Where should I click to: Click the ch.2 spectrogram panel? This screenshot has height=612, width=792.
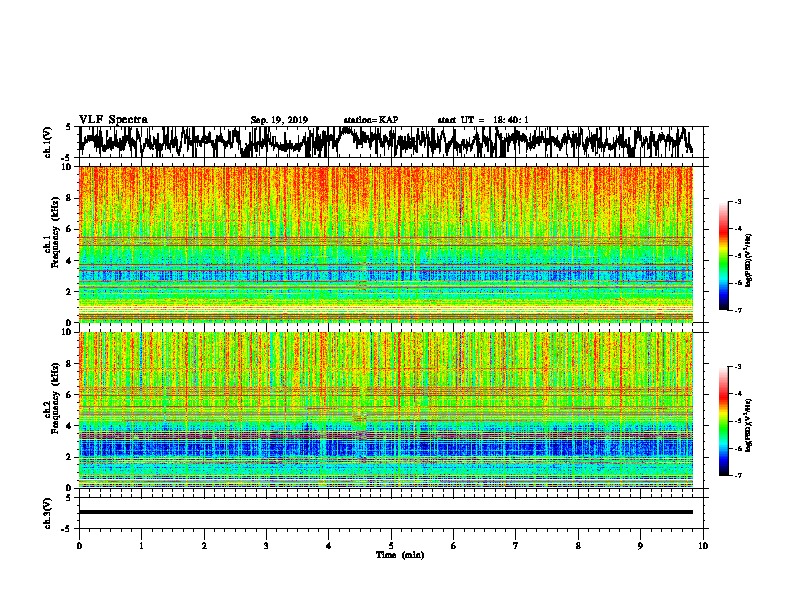point(385,410)
